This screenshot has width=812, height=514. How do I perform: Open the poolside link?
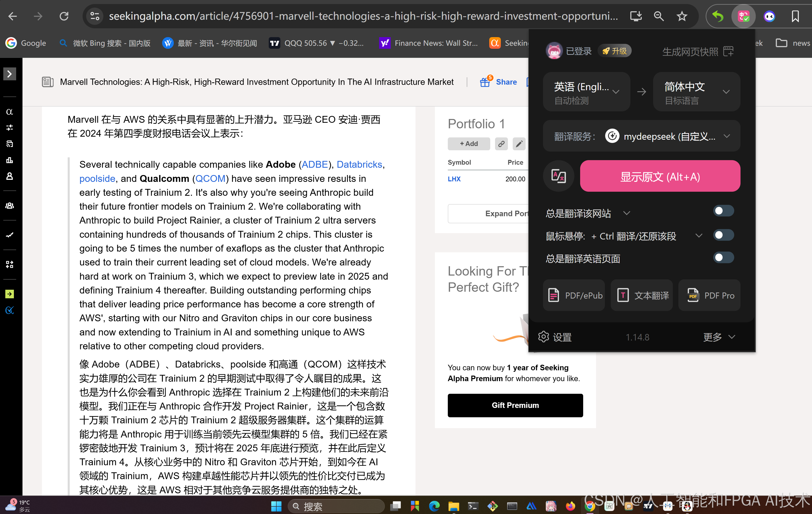[97, 179]
